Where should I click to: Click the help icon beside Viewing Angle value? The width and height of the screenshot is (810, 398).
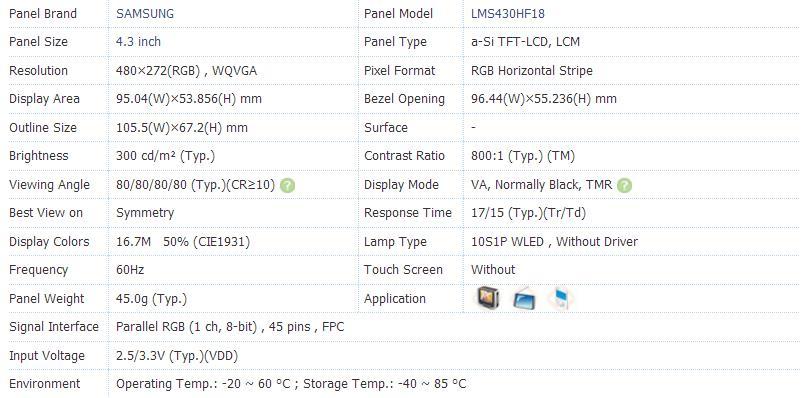pyautogui.click(x=287, y=185)
